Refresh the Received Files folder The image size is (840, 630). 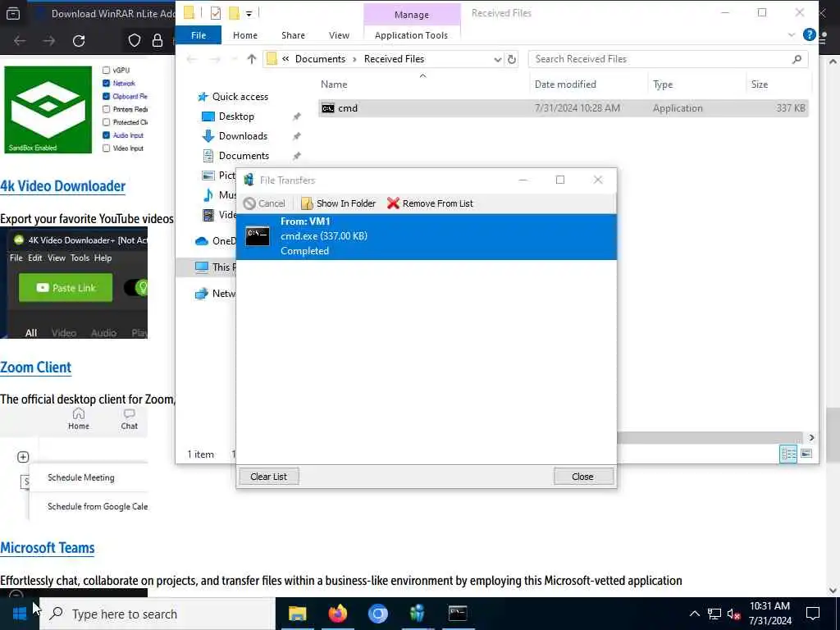[x=512, y=59]
